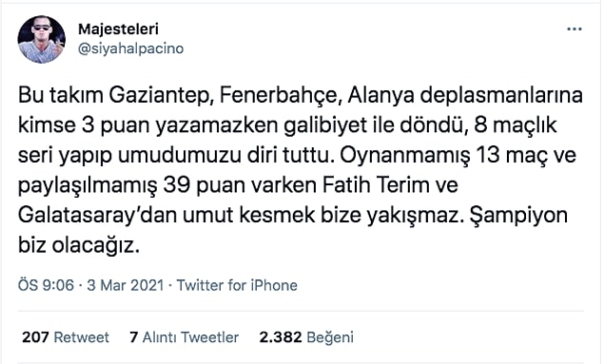Open the Majesteleri display name profile
The height and width of the screenshot is (364, 604).
[118, 29]
